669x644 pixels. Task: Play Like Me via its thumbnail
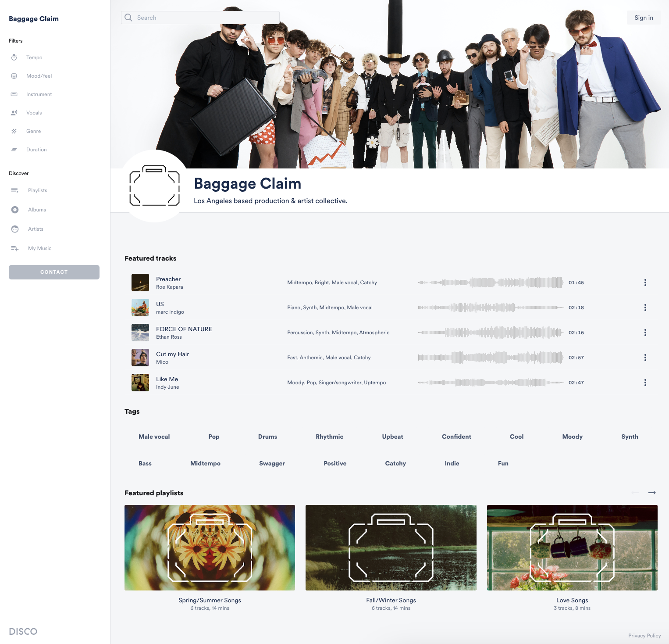140,383
